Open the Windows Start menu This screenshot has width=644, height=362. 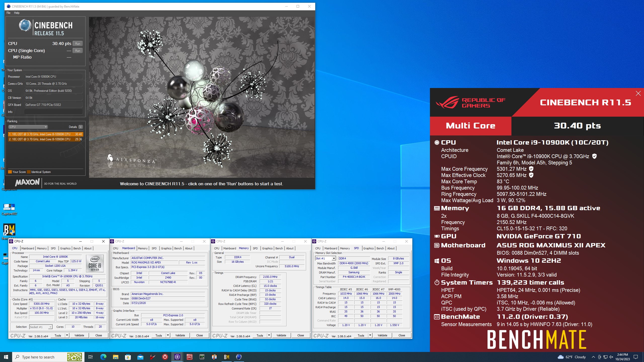(6, 357)
